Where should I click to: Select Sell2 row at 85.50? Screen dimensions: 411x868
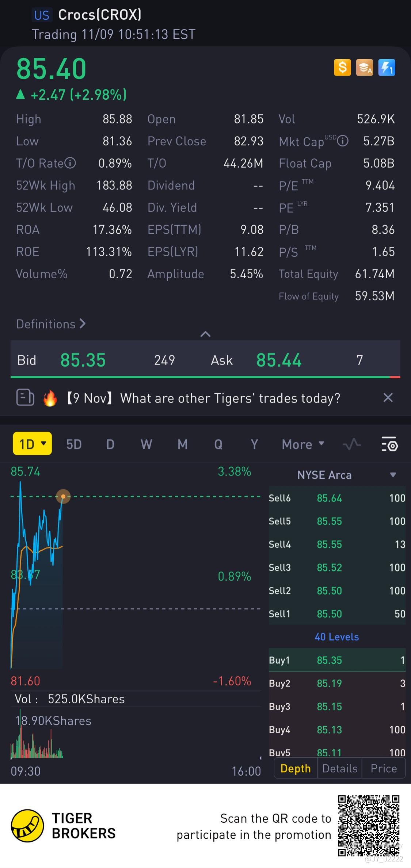click(x=337, y=591)
